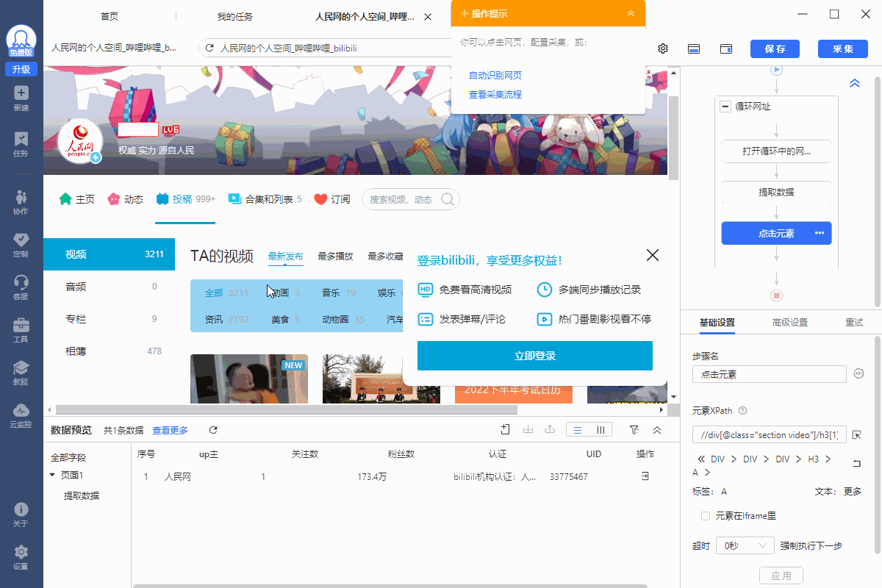The image size is (882, 588).
Task: Open the 超时 0秒 timeout dropdown
Action: tap(745, 545)
